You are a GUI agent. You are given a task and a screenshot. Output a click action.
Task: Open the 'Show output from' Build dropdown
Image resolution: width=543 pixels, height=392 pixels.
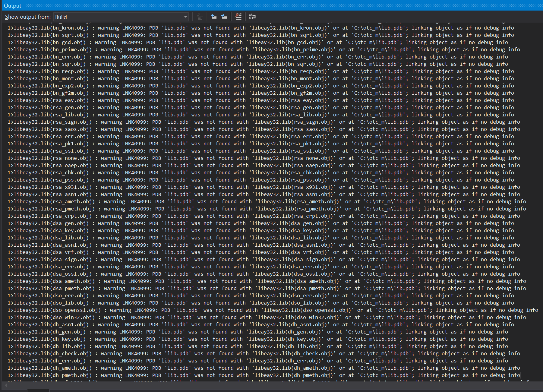(121, 17)
